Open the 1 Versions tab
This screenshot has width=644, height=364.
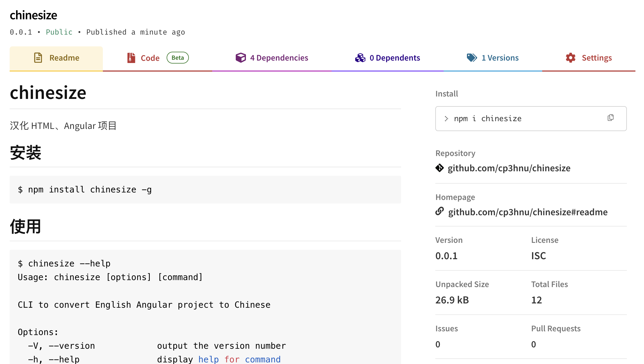click(x=493, y=58)
